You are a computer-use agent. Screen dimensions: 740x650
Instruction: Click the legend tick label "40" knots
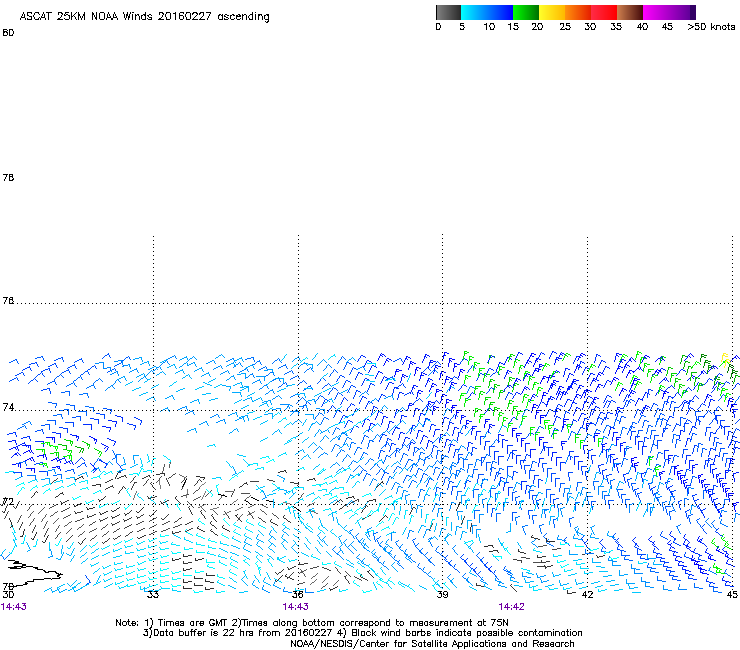(642, 27)
